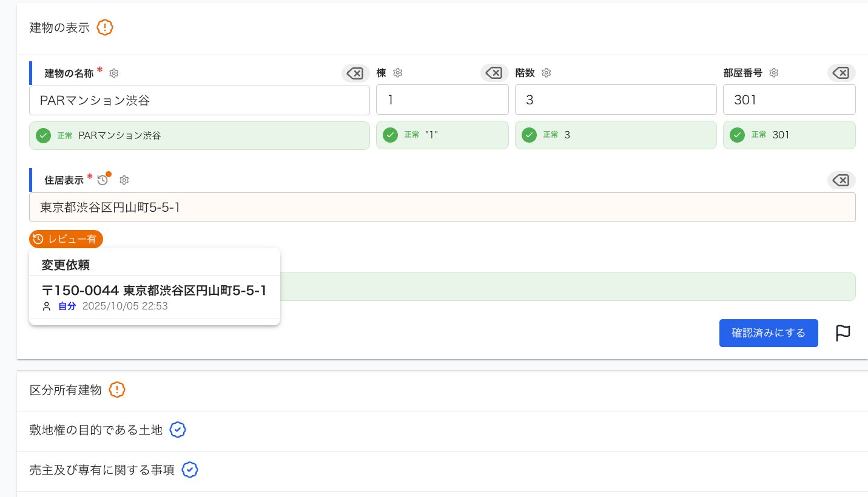Click the gear icon beside 住居表示

point(124,180)
